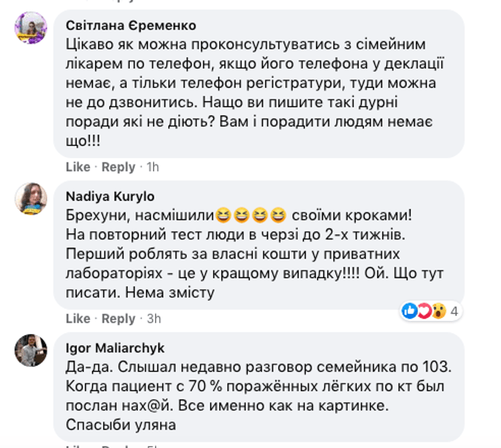501x448 pixels.
Task: Open the reaction count 4 list
Action: 455,311
